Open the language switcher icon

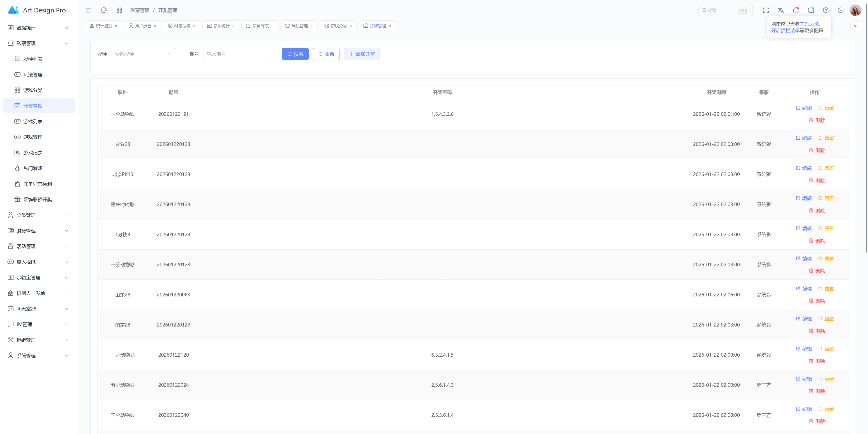coord(781,10)
